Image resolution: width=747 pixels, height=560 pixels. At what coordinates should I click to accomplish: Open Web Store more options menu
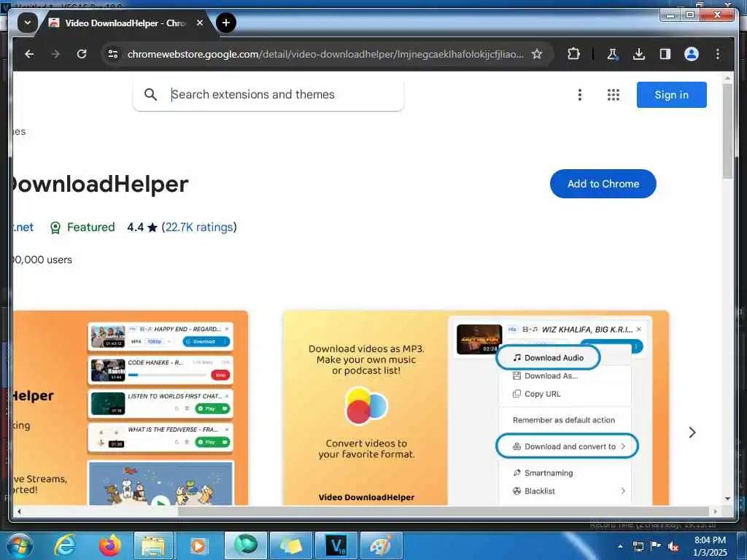580,94
